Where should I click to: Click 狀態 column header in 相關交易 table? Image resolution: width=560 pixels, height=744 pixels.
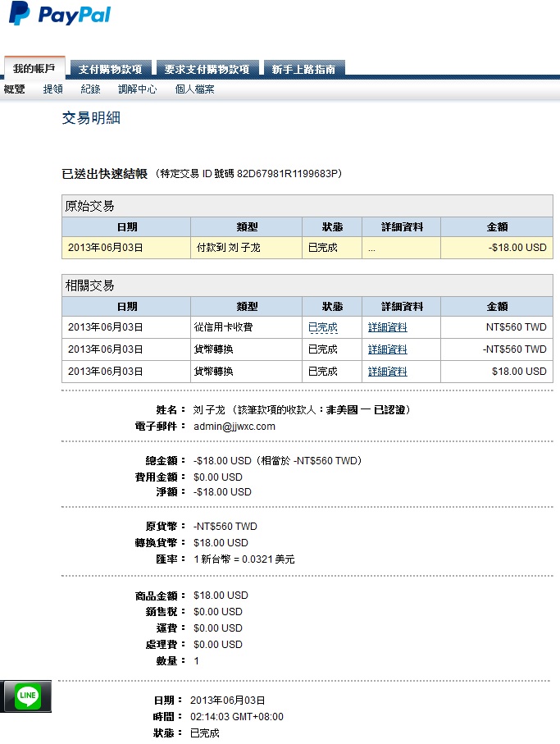click(332, 307)
